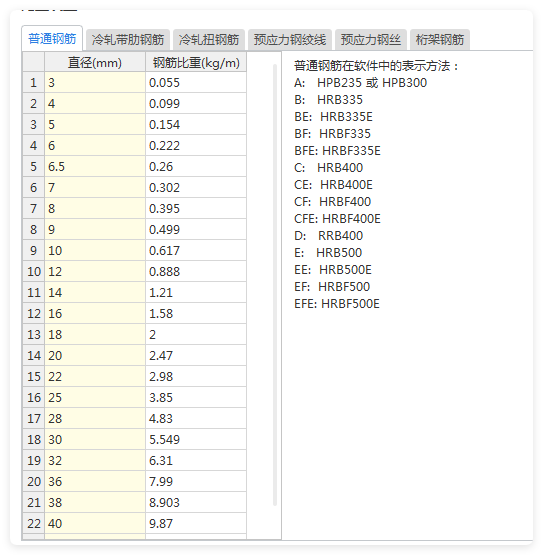Select weight cell 2.98
Viewport: 543px width, 555px height.
[196, 376]
